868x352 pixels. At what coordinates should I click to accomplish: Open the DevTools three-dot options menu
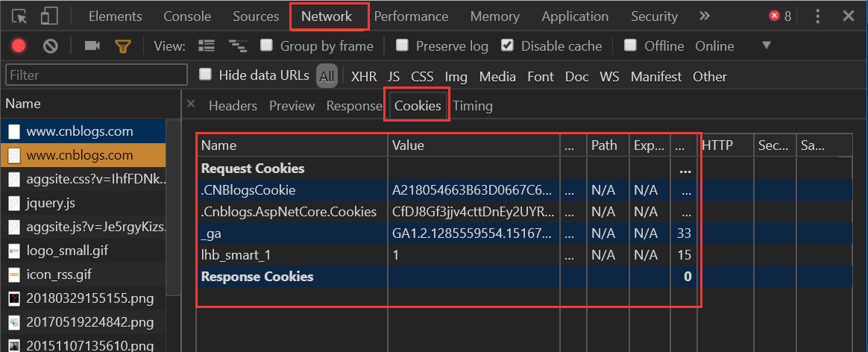pos(818,16)
